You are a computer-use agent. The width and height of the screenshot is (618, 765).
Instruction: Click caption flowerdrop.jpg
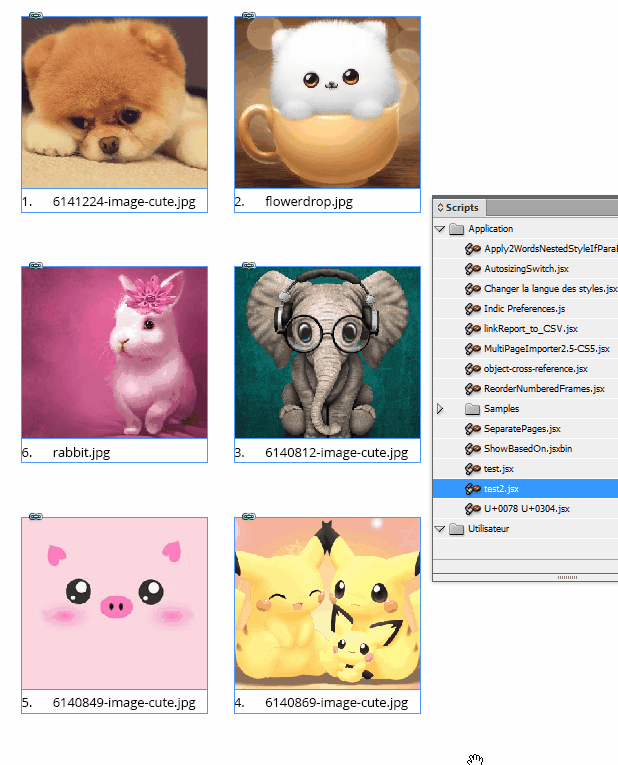[x=309, y=201]
